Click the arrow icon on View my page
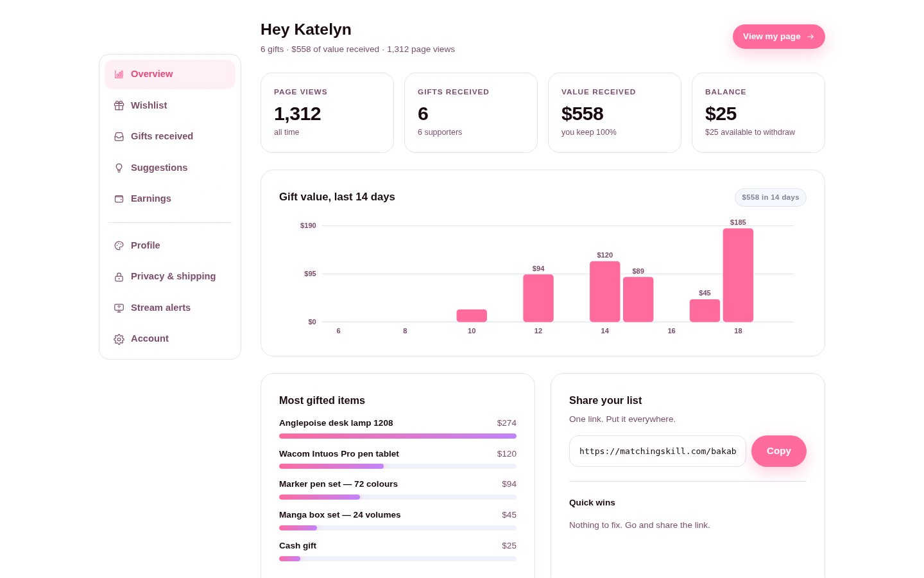 pos(810,37)
